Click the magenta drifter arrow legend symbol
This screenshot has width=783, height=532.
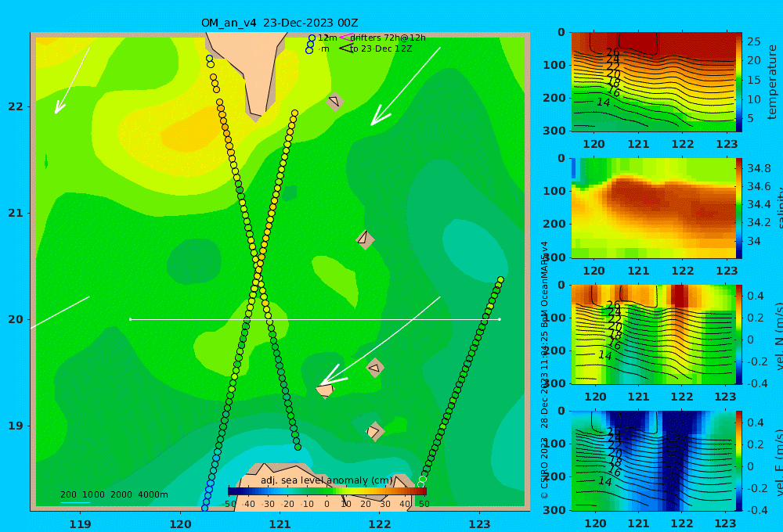[345, 37]
